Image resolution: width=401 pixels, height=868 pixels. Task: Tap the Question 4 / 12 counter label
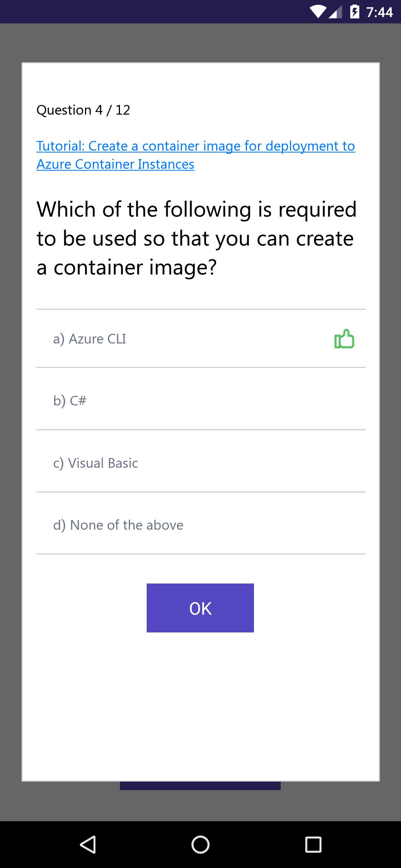point(83,110)
